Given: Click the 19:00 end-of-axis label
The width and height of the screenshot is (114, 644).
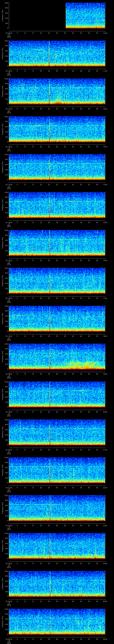Looking at the screenshot, I should pyautogui.click(x=105, y=374).
